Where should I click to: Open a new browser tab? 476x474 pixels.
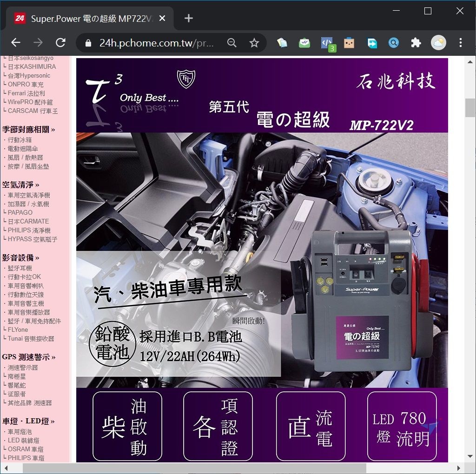pyautogui.click(x=189, y=19)
